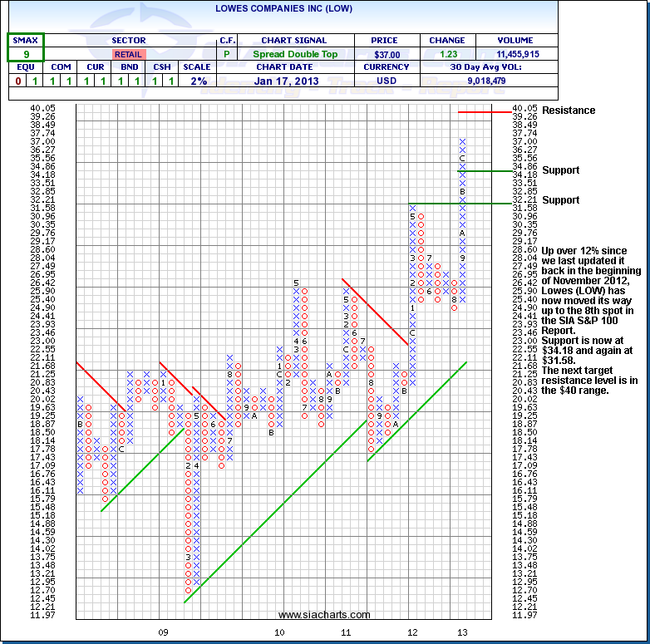Click the Support label beside 34.18
This screenshot has width=650, height=644.
click(x=560, y=170)
